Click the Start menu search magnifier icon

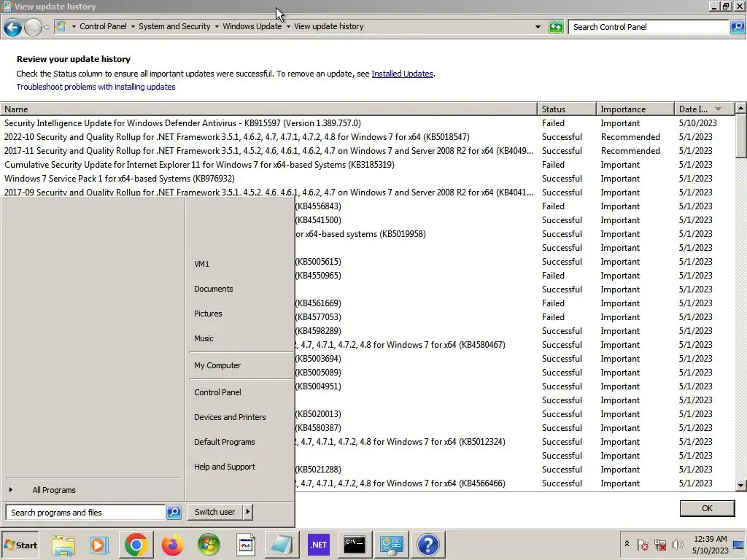(x=174, y=513)
